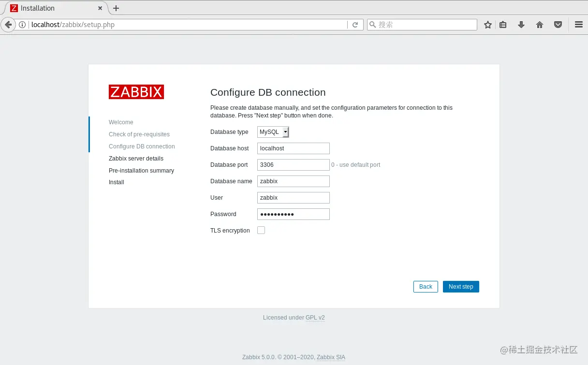Select the Install step in the sidebar
This screenshot has height=365, width=588.
pyautogui.click(x=117, y=182)
